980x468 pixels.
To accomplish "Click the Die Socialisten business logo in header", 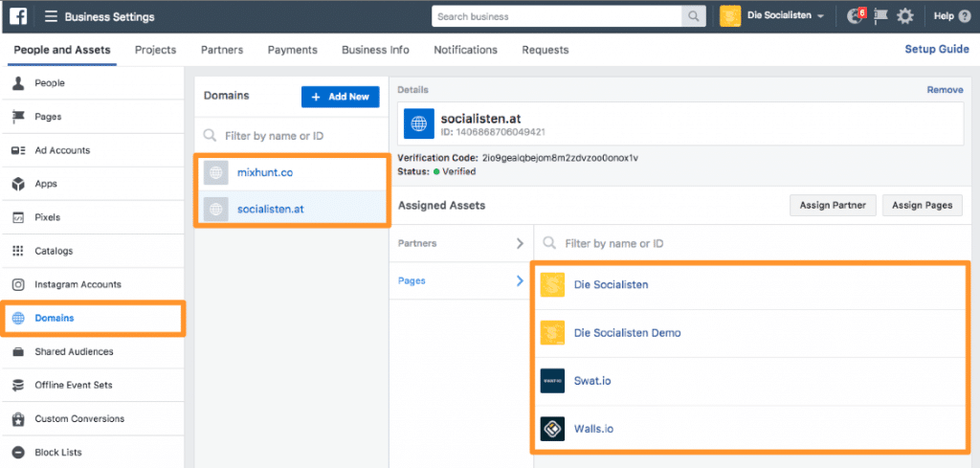I will point(730,16).
